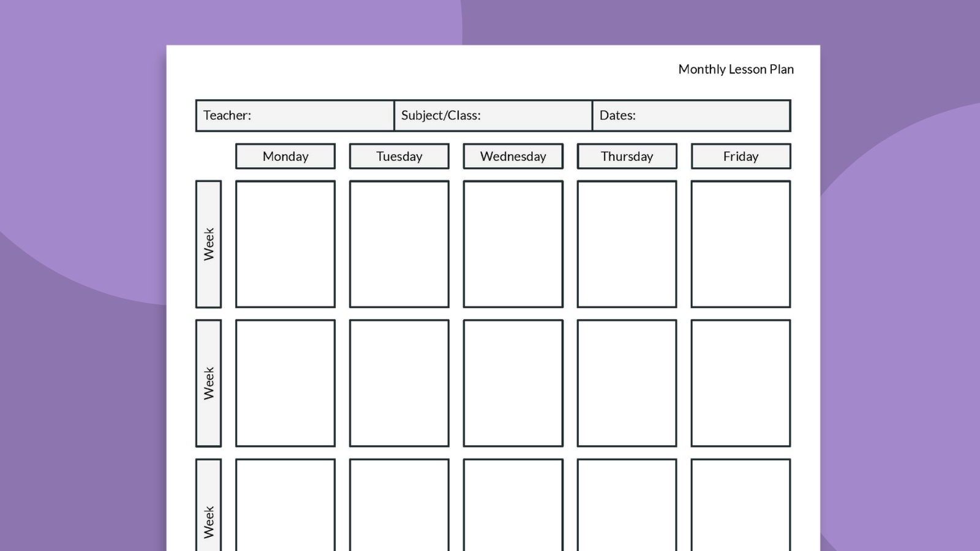
Task: Click the Monthly Lesson Plan title
Action: [x=735, y=69]
